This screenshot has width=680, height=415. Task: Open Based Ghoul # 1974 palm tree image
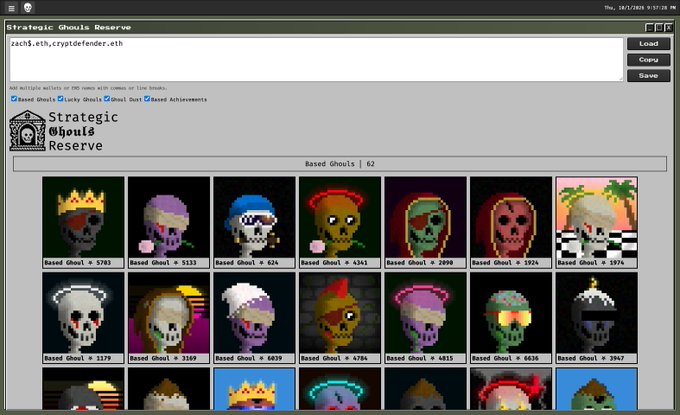(596, 217)
